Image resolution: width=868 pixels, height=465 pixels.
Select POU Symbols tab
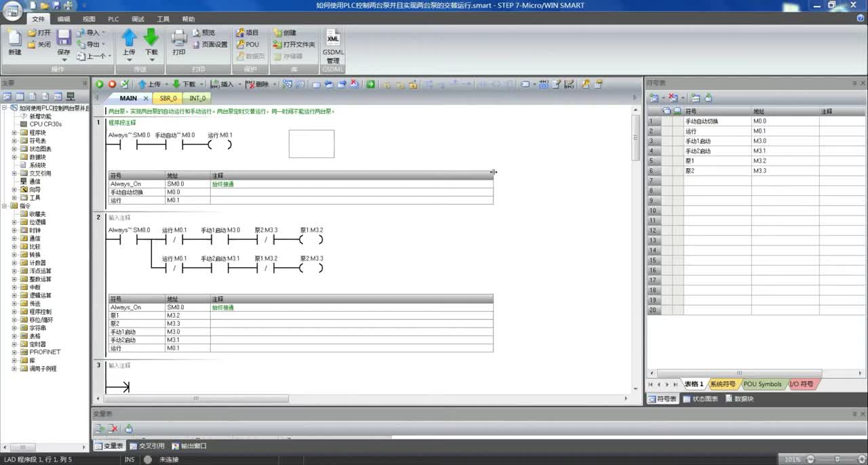click(762, 384)
